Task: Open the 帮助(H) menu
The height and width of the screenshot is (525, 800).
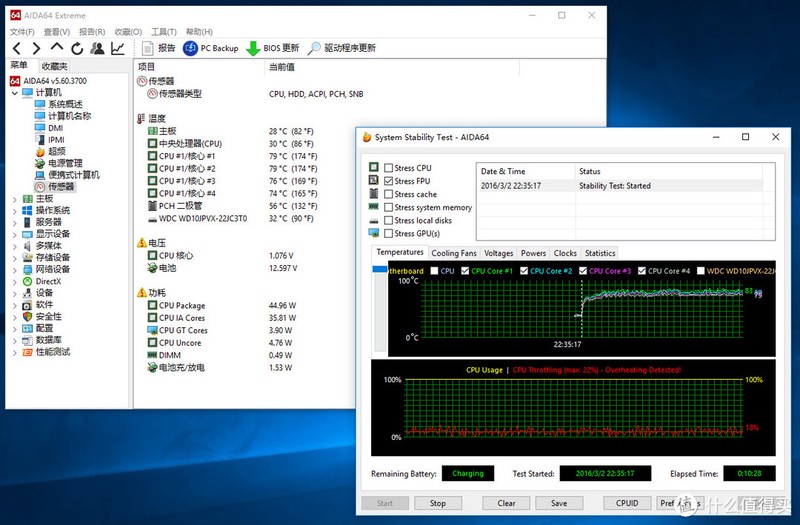Action: coord(199,32)
